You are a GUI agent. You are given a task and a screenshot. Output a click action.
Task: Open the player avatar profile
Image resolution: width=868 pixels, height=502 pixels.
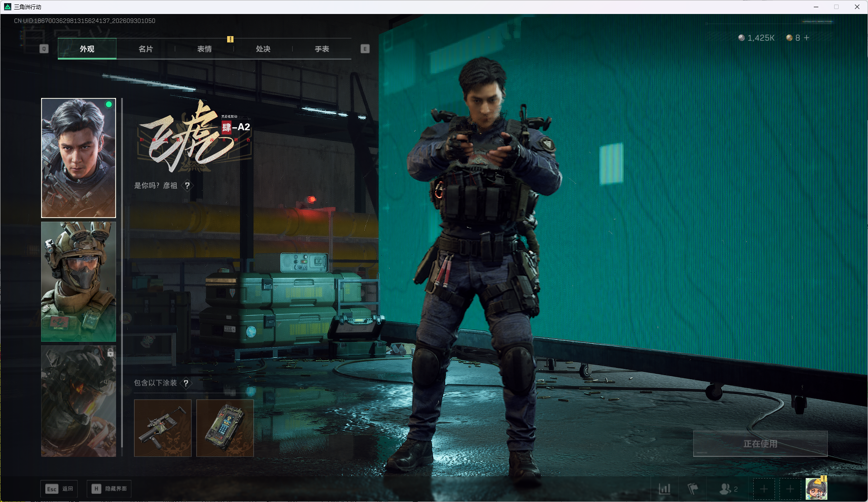[x=817, y=489]
